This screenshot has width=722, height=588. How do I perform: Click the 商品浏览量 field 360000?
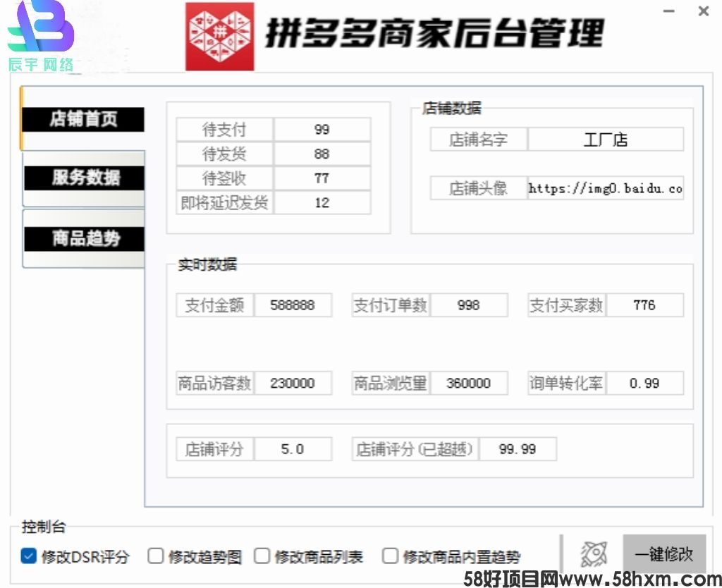(x=469, y=383)
